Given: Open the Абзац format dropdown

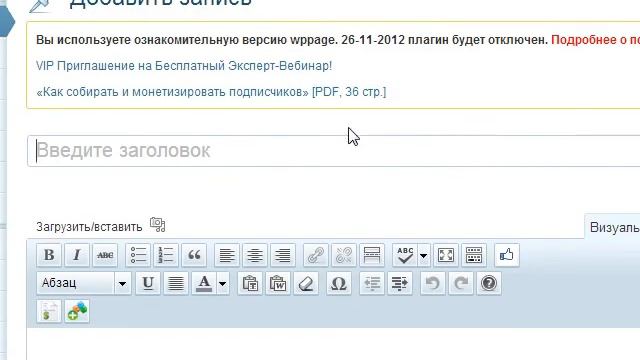Looking at the screenshot, I should tap(84, 283).
